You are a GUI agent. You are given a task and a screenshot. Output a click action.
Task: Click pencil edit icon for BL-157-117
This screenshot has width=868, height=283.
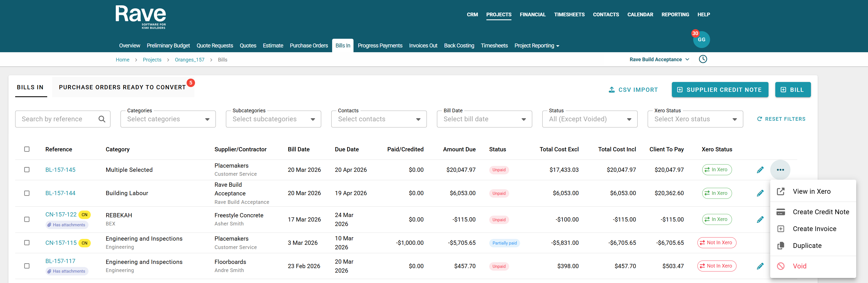pyautogui.click(x=760, y=266)
